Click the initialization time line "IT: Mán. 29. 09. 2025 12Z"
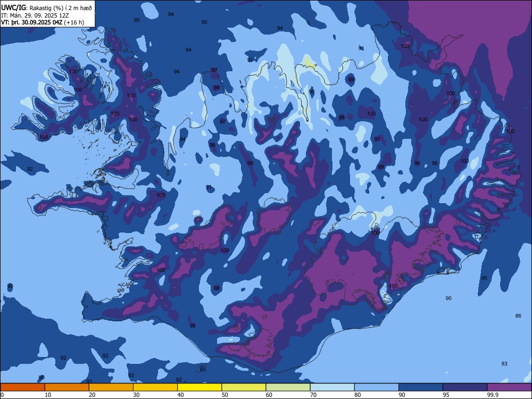Screen dimensions: 532x399 [x=35, y=15]
